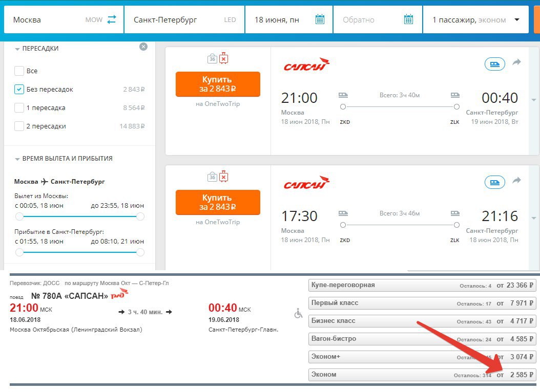Click train badge icon on 17:30 trip
The image size is (540, 392).
click(x=495, y=182)
